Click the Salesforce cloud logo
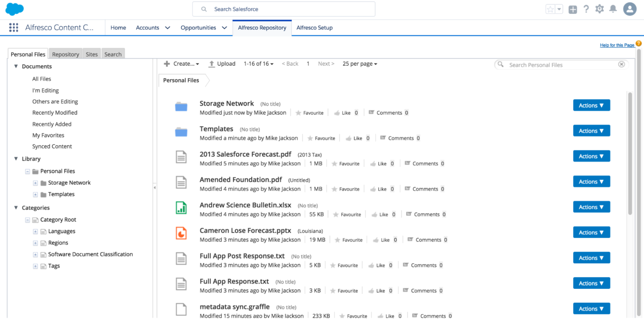Image resolution: width=644 pixels, height=331 pixels. [x=14, y=9]
